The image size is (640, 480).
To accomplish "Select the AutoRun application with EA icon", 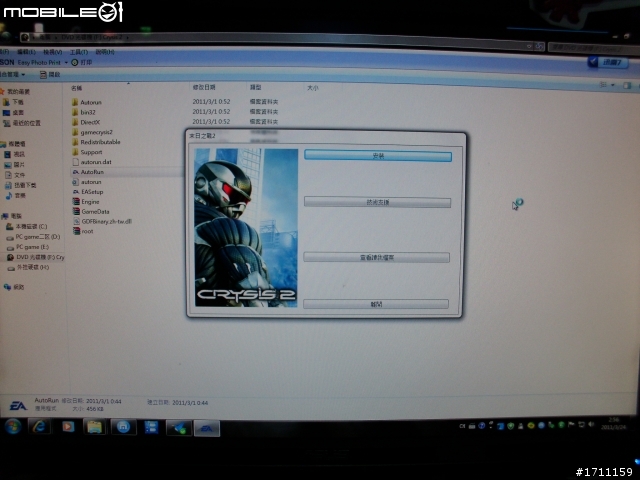I will pyautogui.click(x=88, y=172).
